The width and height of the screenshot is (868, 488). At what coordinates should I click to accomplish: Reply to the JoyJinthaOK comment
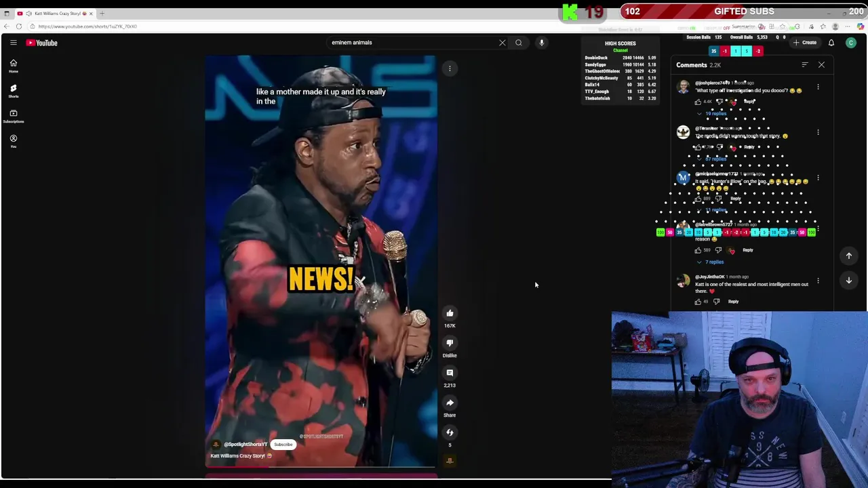[734, 302]
